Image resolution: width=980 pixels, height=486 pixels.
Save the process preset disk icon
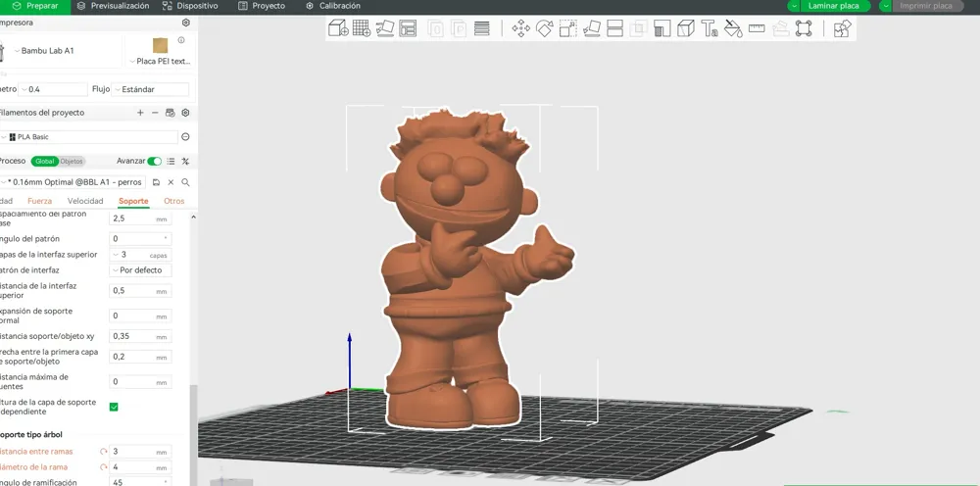pos(156,182)
